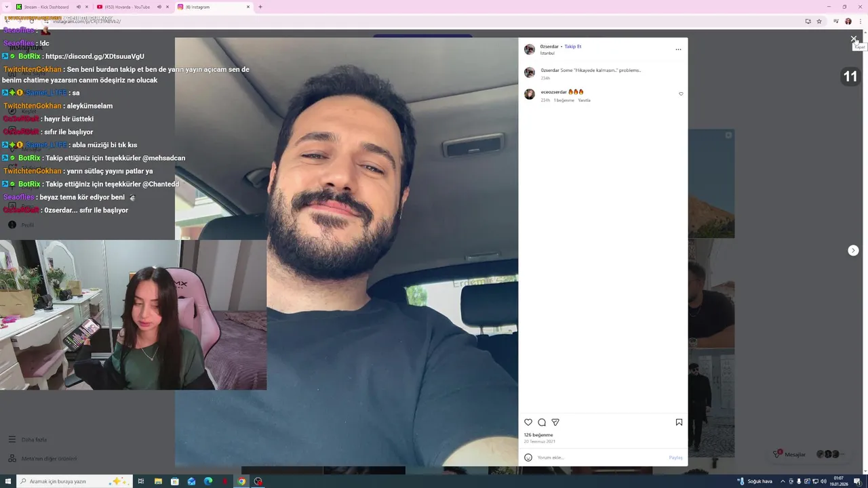This screenshot has width=868, height=488.
Task: Open File Explorer from the taskbar
Action: click(158, 481)
